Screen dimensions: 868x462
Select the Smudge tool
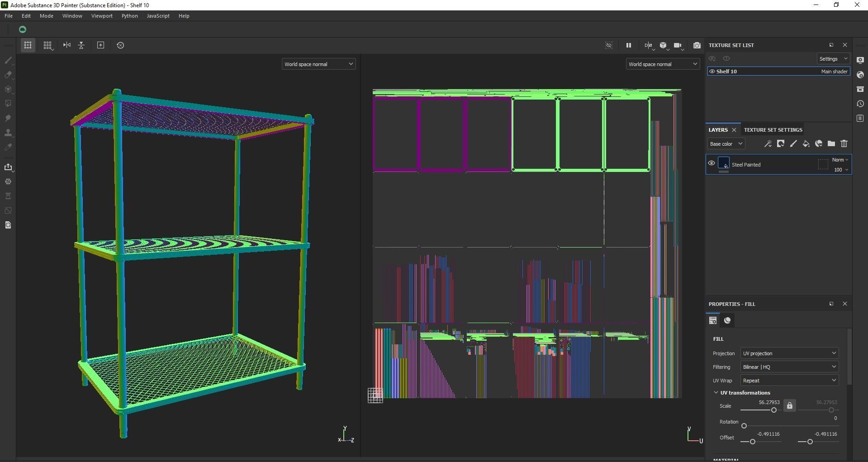8,118
